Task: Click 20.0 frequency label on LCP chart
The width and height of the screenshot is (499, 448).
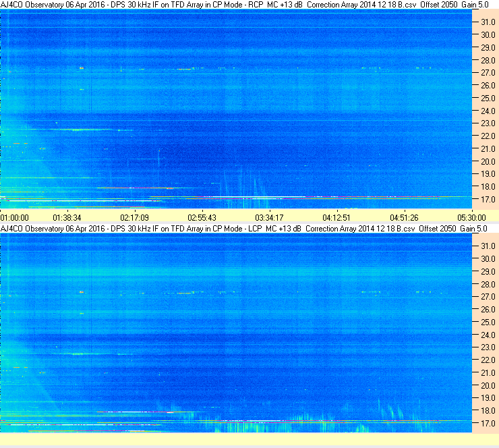Action: [488, 386]
